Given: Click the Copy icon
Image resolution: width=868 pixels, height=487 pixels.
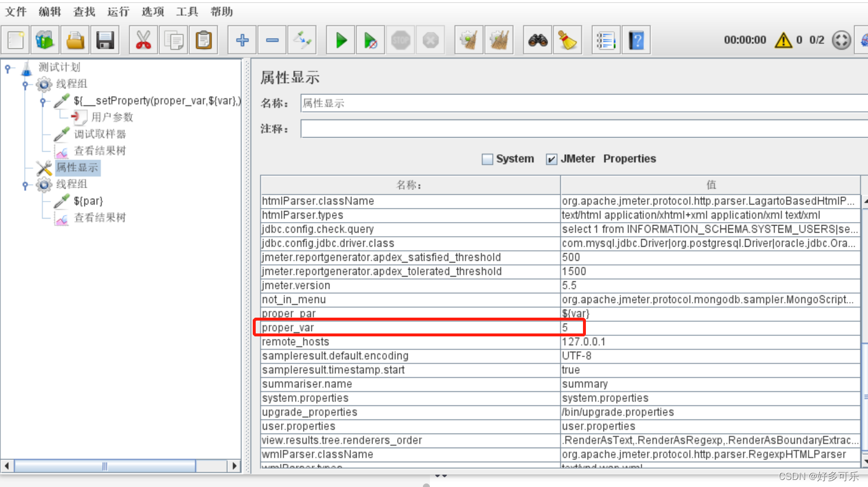Looking at the screenshot, I should 174,40.
